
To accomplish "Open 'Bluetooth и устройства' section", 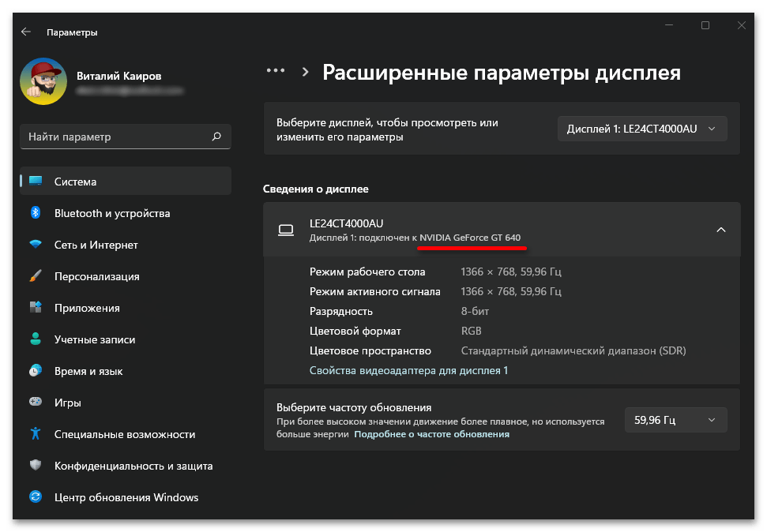I will pos(112,213).
